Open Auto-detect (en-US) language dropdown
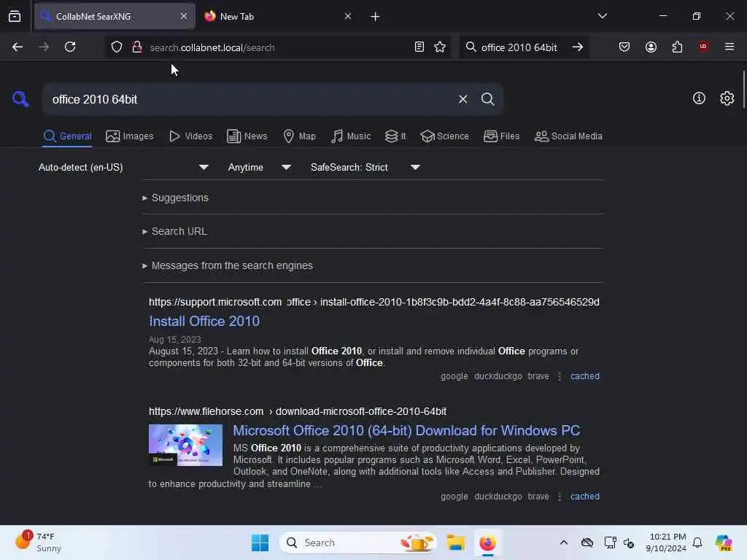747x560 pixels. (x=123, y=167)
